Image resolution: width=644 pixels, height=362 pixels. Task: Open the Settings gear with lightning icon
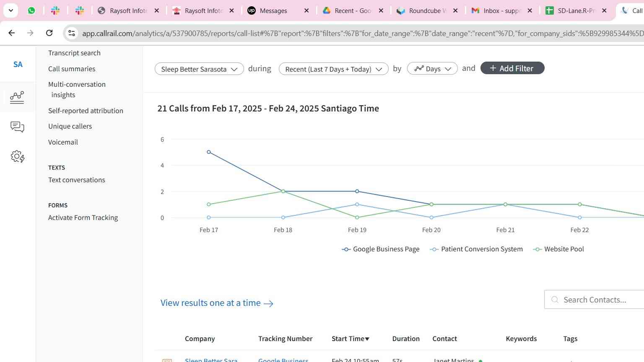tap(17, 157)
